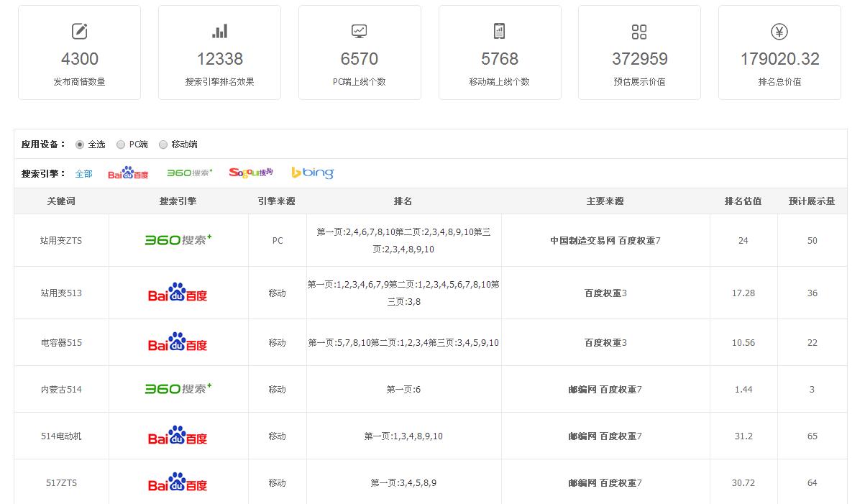This screenshot has height=504, width=865.
Task: Click 中国制造交易网 source in first row
Action: 582,241
